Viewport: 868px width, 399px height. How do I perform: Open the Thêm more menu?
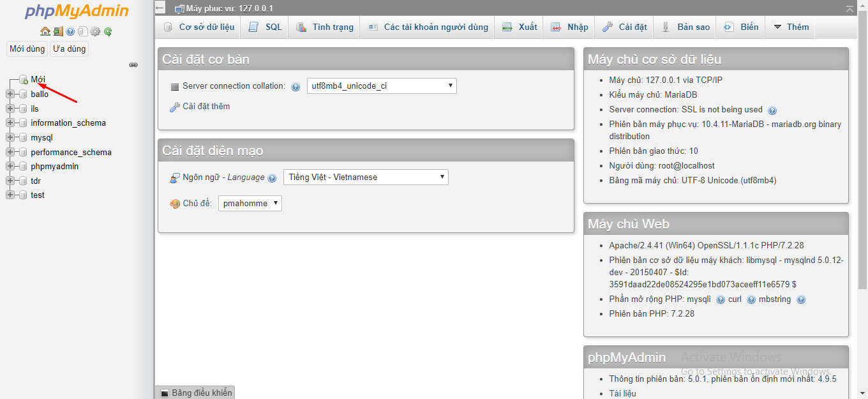(x=791, y=27)
